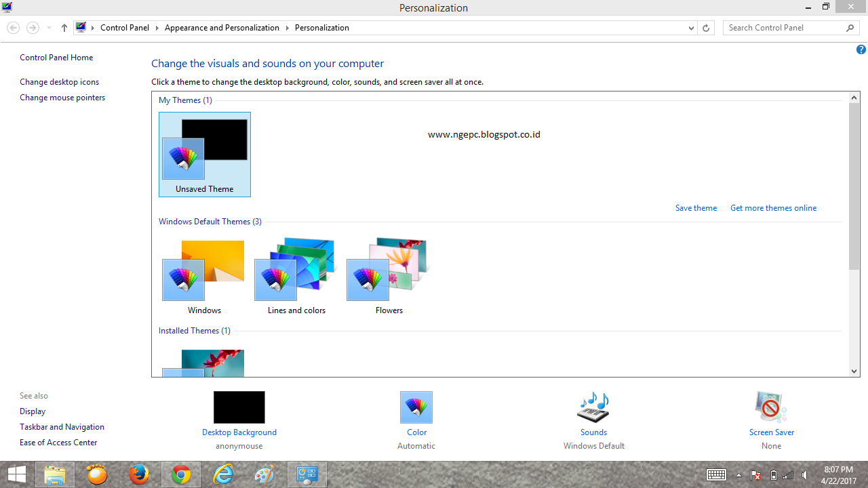Check network signal in the system tray
This screenshot has height=488, width=868.
[787, 474]
